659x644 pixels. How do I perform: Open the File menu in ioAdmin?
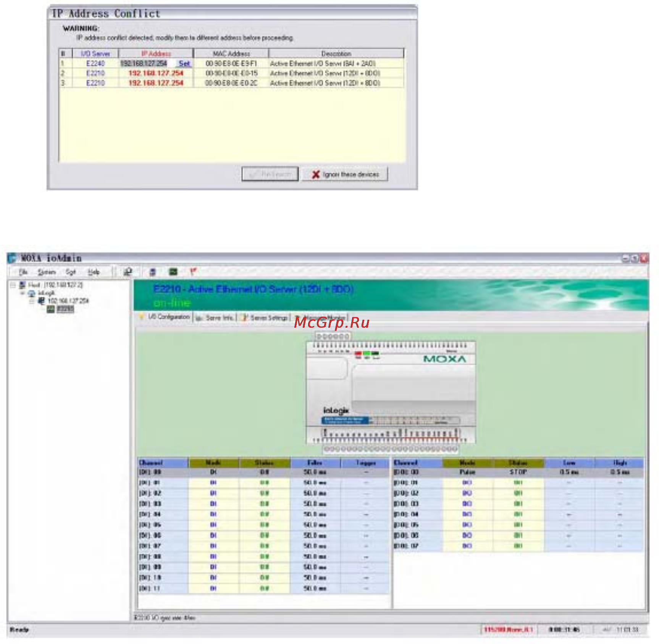(23, 272)
